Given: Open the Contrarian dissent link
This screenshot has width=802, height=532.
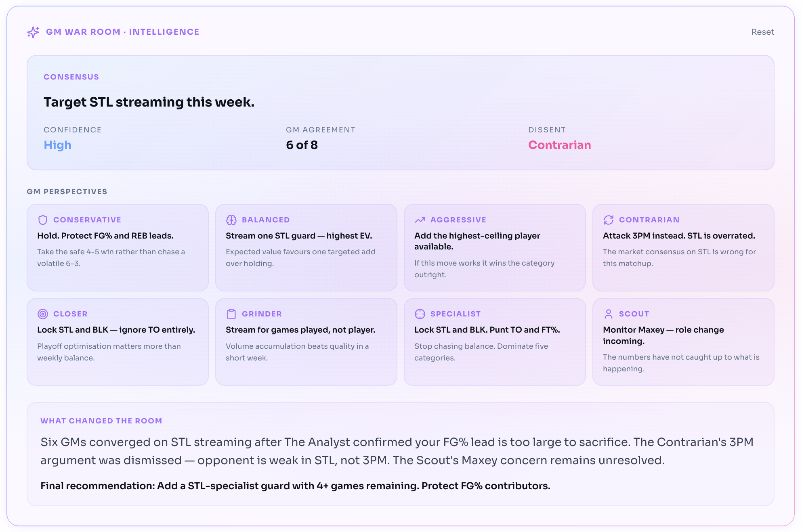Looking at the screenshot, I should pyautogui.click(x=559, y=145).
